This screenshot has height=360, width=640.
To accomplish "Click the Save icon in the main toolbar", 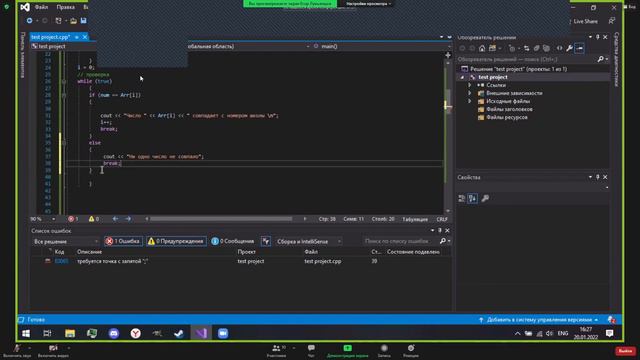I will [83, 20].
